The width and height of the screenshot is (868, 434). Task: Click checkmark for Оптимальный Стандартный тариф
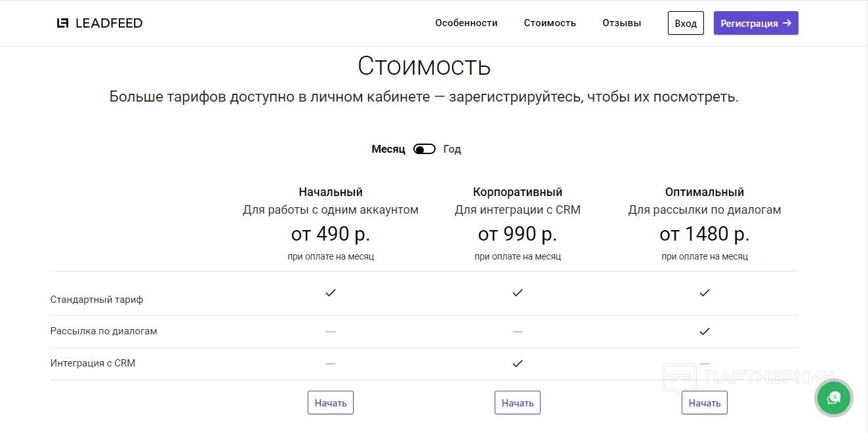[705, 292]
